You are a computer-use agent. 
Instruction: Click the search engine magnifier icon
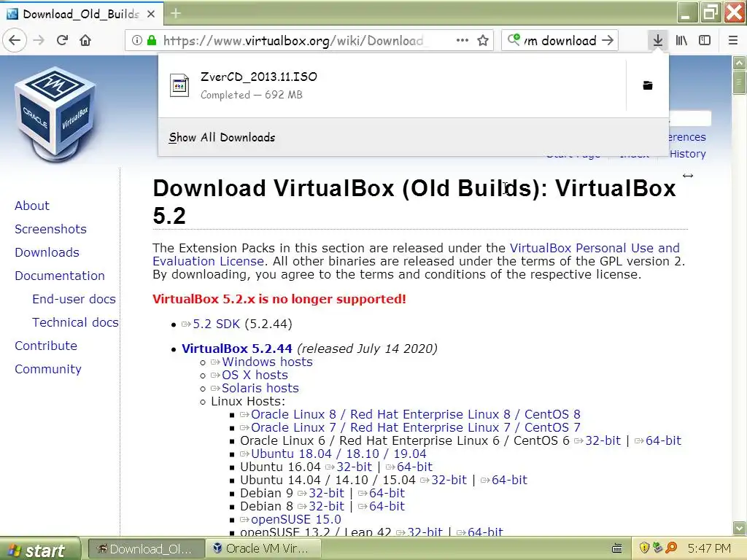[514, 40]
